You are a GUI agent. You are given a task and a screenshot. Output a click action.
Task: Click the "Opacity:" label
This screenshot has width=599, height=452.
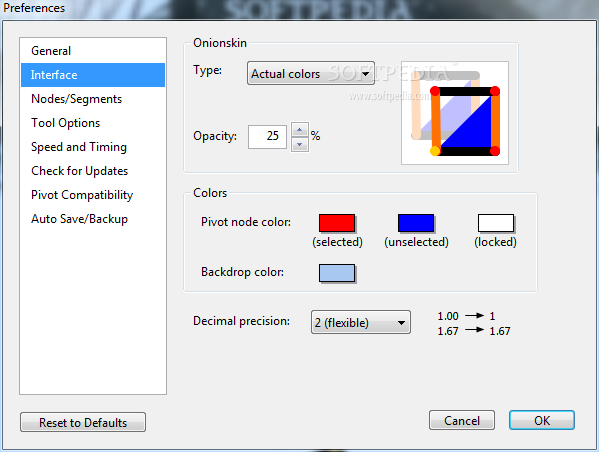tap(215, 136)
